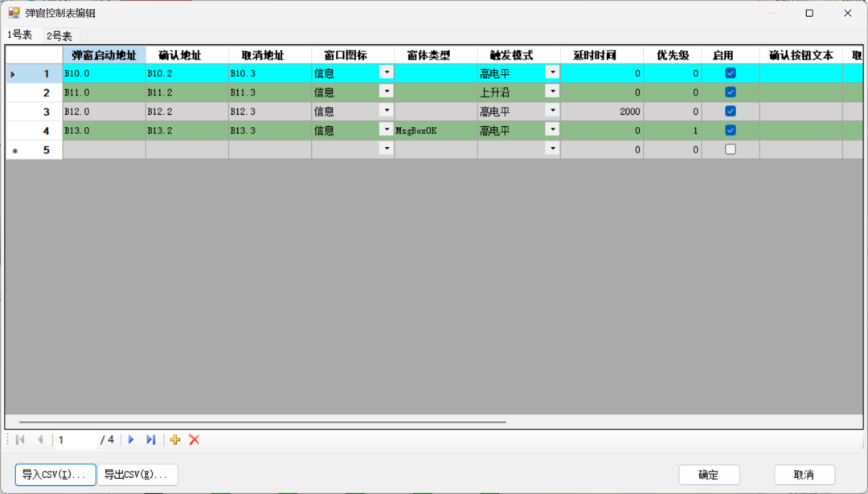This screenshot has height=494, width=868.
Task: Switch to 2号表 tab
Action: point(59,36)
